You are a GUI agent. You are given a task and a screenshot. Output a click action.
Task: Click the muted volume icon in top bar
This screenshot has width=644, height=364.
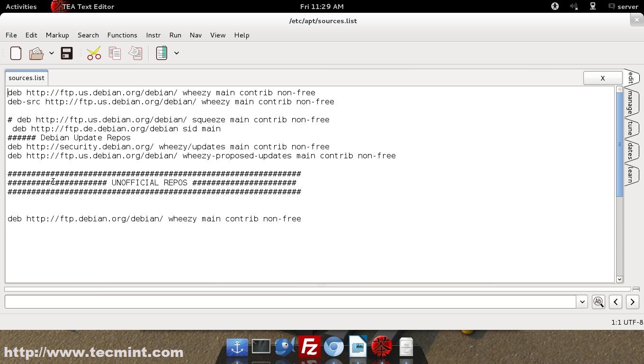click(x=574, y=7)
